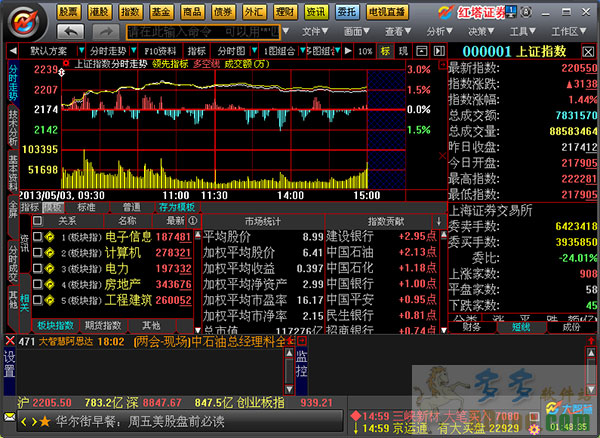Open the 查看 dropdown menu
The image size is (600, 438).
[x=398, y=31]
